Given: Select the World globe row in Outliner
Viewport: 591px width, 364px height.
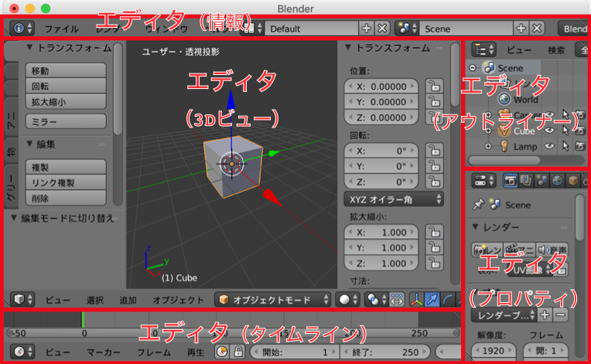Looking at the screenshot, I should tap(518, 100).
